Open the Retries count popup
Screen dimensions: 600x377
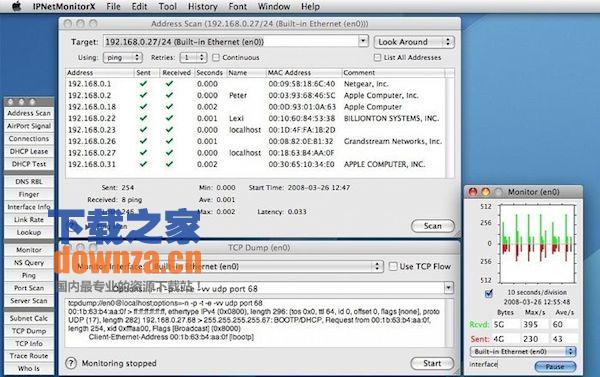pos(193,57)
